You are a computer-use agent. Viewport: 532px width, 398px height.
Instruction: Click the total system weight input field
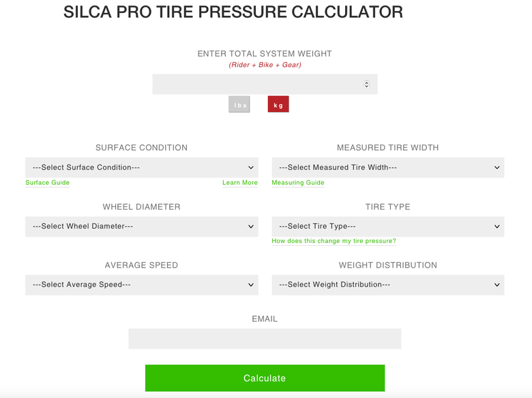click(x=265, y=84)
